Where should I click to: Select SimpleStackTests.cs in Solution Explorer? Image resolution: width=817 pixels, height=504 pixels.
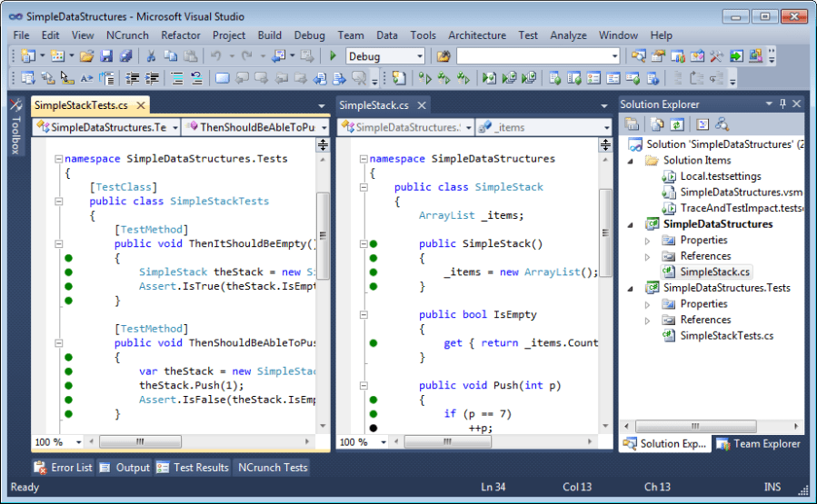click(726, 336)
